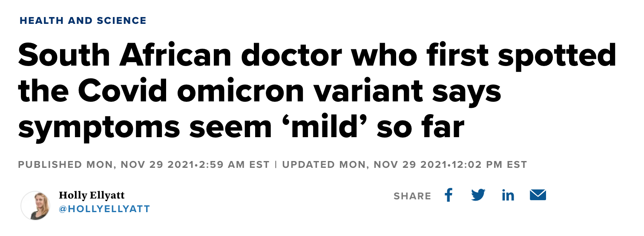Share the article on Facebook
The image size is (644, 236).
(448, 196)
